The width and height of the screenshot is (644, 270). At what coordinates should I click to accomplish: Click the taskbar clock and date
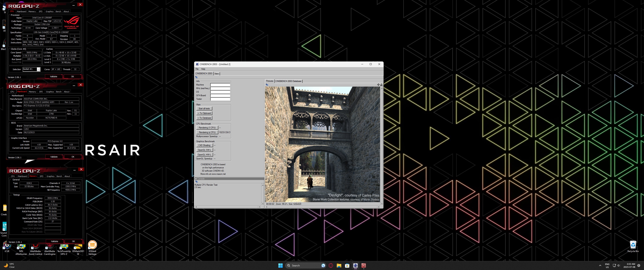(629, 265)
